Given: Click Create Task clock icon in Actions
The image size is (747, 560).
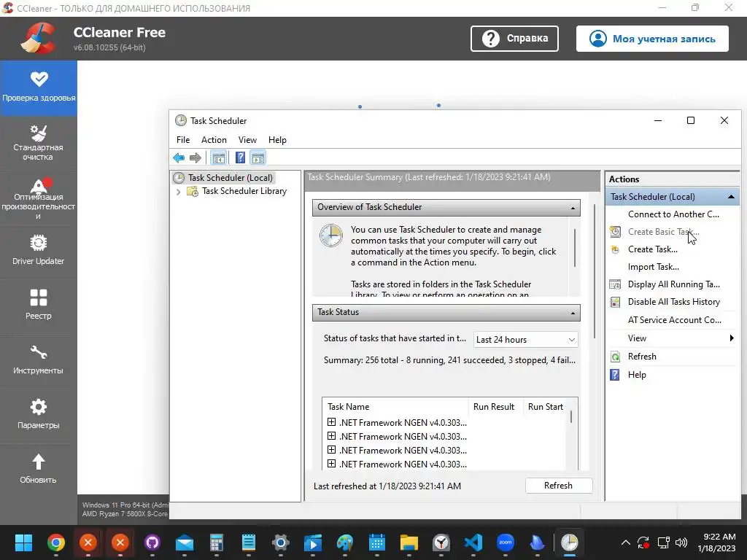Looking at the screenshot, I should pyautogui.click(x=615, y=249).
